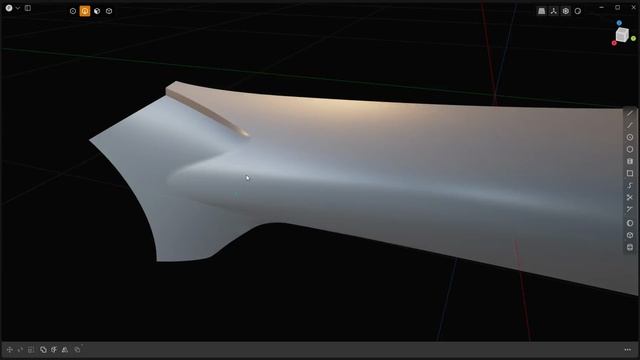640x360 pixels.
Task: Select the center-point circle tool
Action: [x=630, y=137]
